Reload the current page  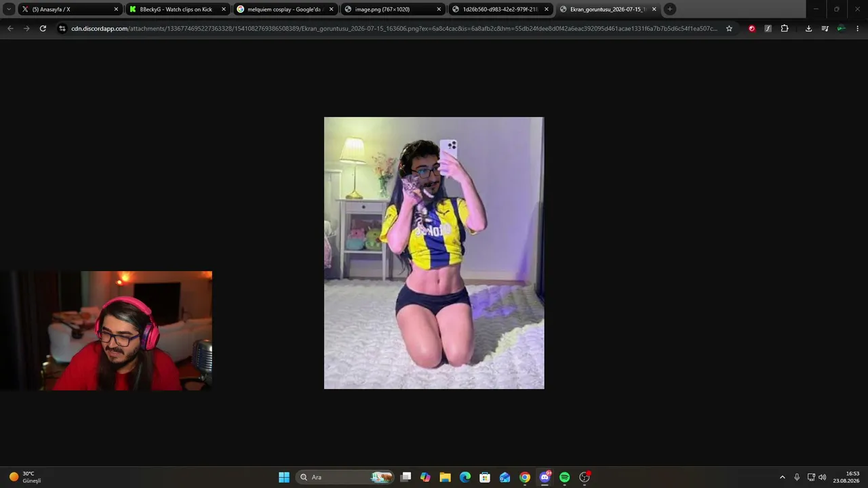(x=43, y=28)
